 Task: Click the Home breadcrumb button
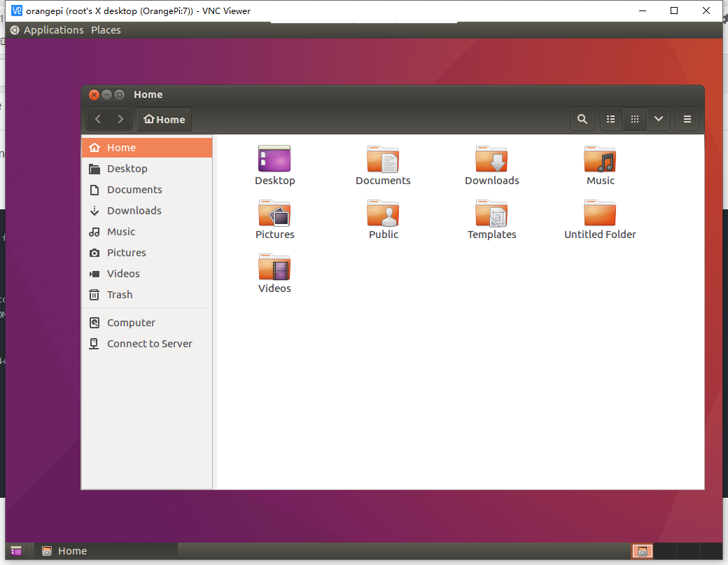pyautogui.click(x=164, y=119)
